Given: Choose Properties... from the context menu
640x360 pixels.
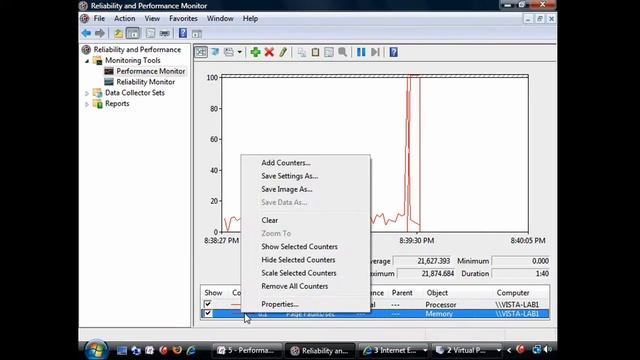Looking at the screenshot, I should (305, 304).
